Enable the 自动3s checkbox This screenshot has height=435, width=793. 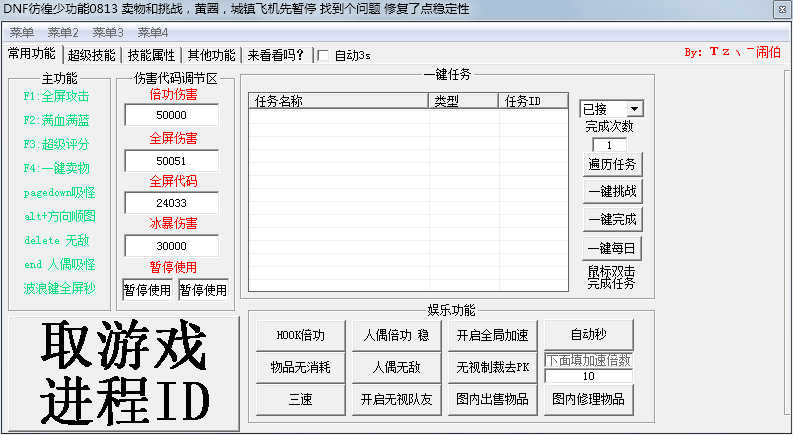click(x=323, y=56)
